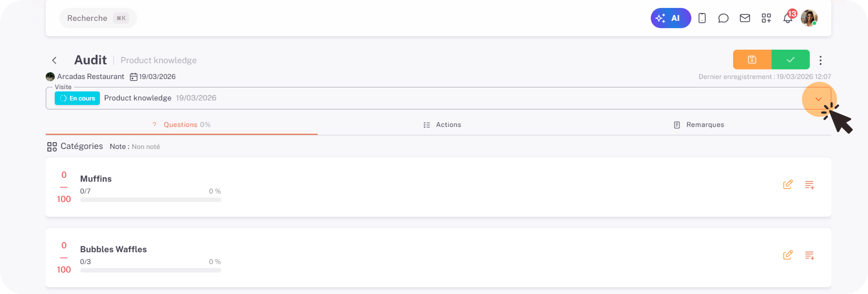
Task: Switch to the Remarques tab
Action: (699, 125)
